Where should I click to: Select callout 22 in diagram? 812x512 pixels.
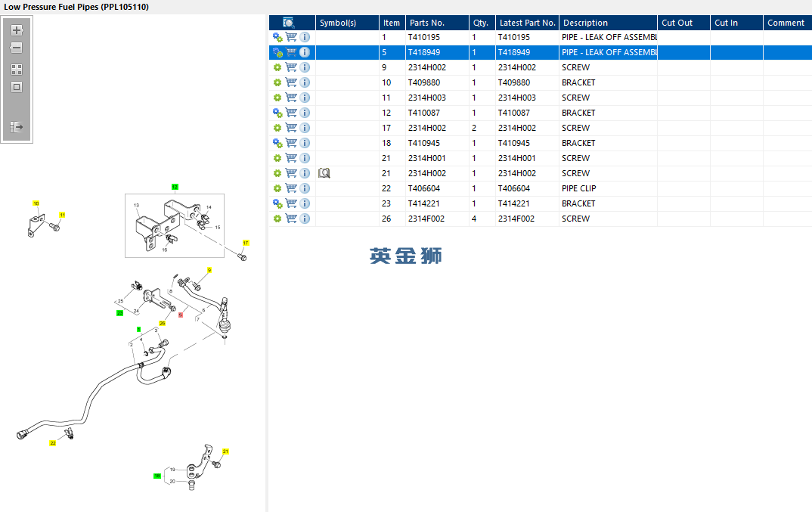click(x=52, y=443)
